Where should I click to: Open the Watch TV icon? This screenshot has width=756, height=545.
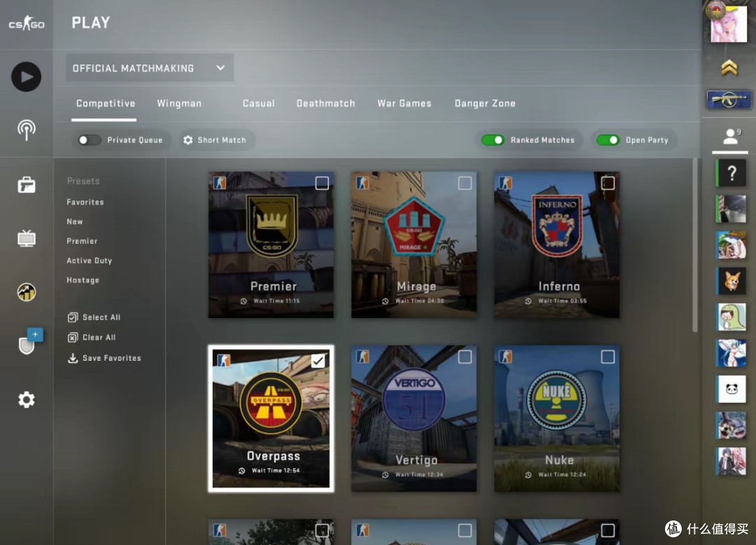point(27,238)
